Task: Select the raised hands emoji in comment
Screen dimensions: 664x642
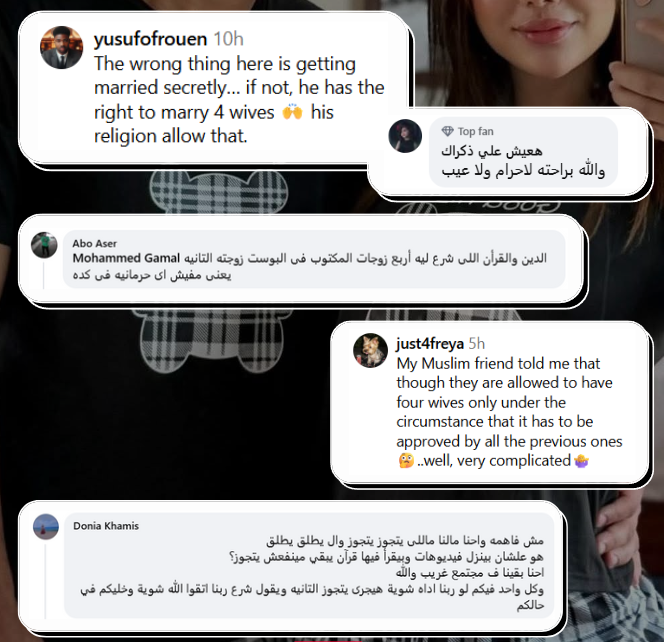Action: (x=292, y=112)
